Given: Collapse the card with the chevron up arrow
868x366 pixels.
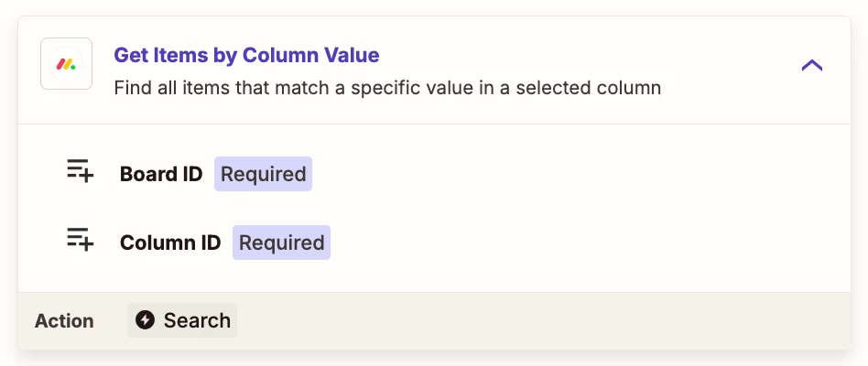Looking at the screenshot, I should pos(811,66).
